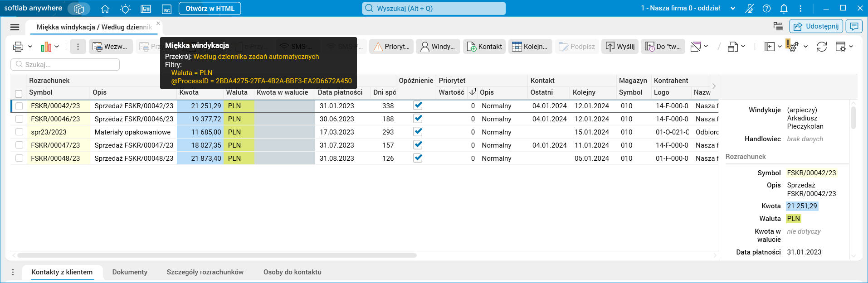Viewport: 868px width, 283px height.
Task: Open the help question mark icon
Action: (766, 9)
